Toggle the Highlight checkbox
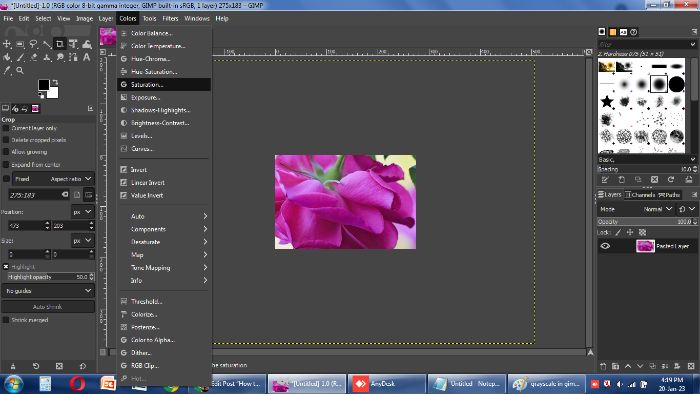 pyautogui.click(x=6, y=267)
